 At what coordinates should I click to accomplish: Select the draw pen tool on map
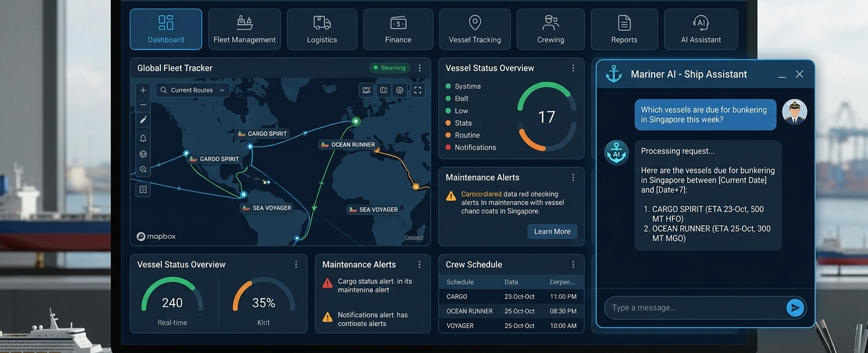(143, 120)
